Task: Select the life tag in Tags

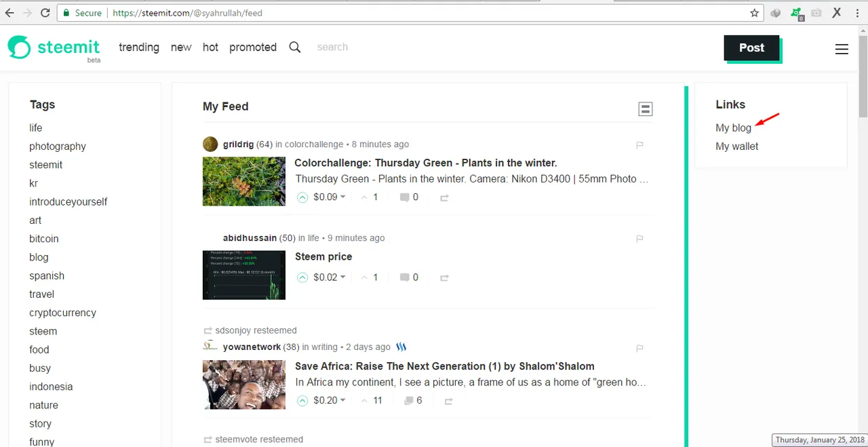Action: click(x=36, y=128)
